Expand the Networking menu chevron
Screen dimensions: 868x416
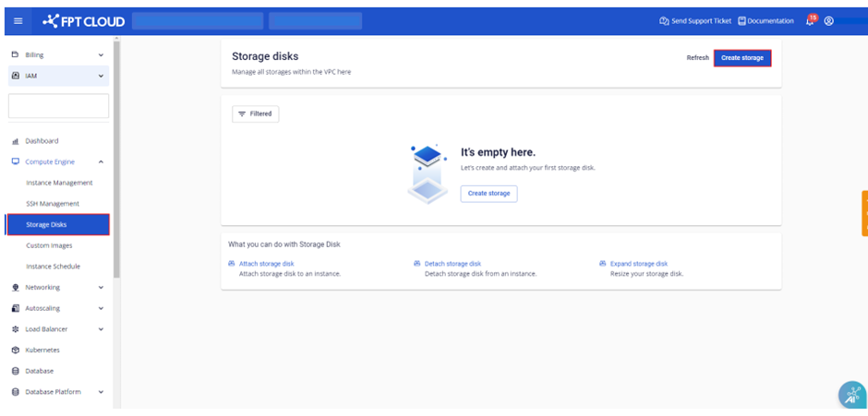(x=101, y=288)
